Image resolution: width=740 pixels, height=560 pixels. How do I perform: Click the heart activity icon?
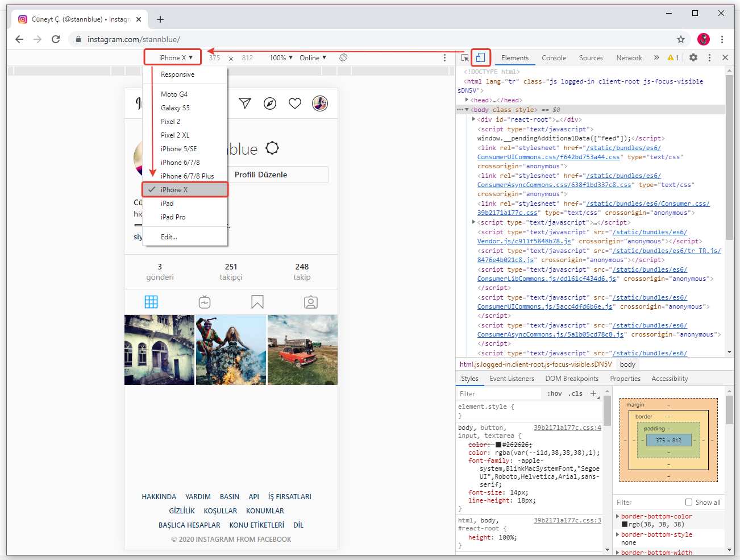point(295,103)
